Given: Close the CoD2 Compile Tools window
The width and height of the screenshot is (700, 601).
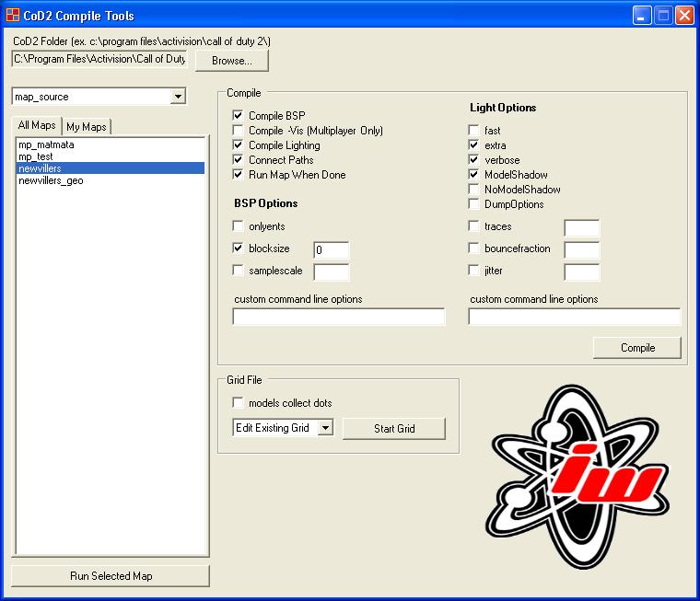Looking at the screenshot, I should (x=684, y=16).
